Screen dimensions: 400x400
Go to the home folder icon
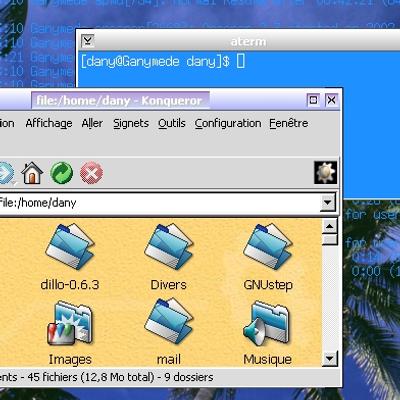32,173
